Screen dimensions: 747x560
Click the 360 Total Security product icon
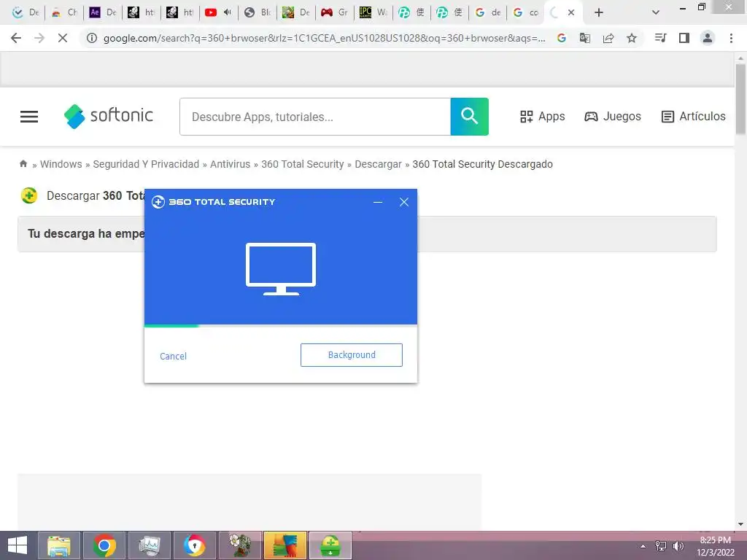tap(29, 195)
